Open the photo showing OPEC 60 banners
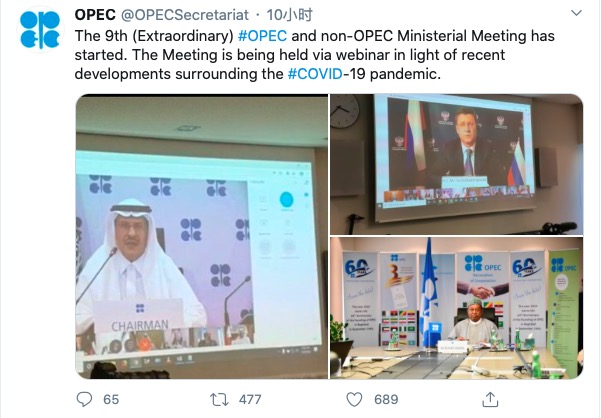Screen dimensions: 601x418 pyautogui.click(x=456, y=307)
